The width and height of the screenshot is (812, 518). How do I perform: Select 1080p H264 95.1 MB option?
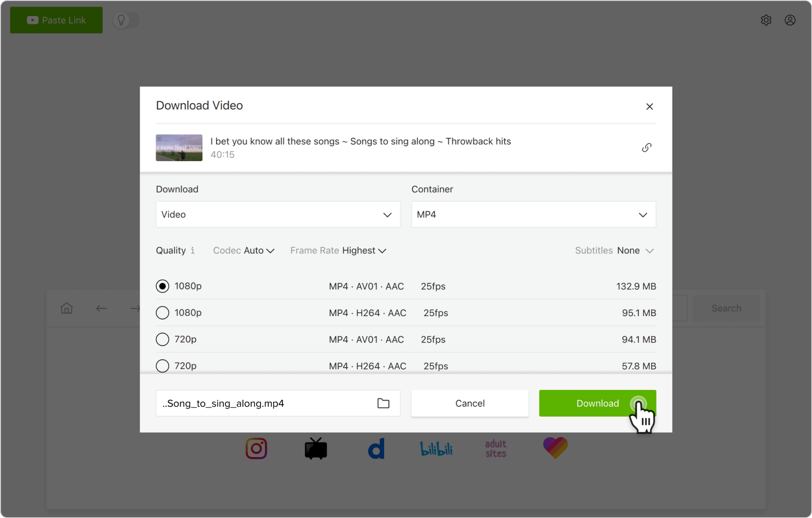pos(163,313)
